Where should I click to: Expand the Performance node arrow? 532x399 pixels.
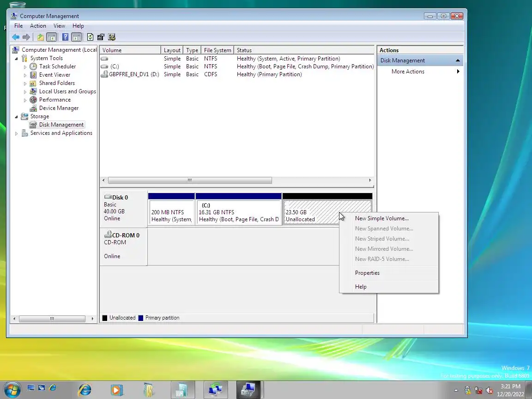(25, 100)
